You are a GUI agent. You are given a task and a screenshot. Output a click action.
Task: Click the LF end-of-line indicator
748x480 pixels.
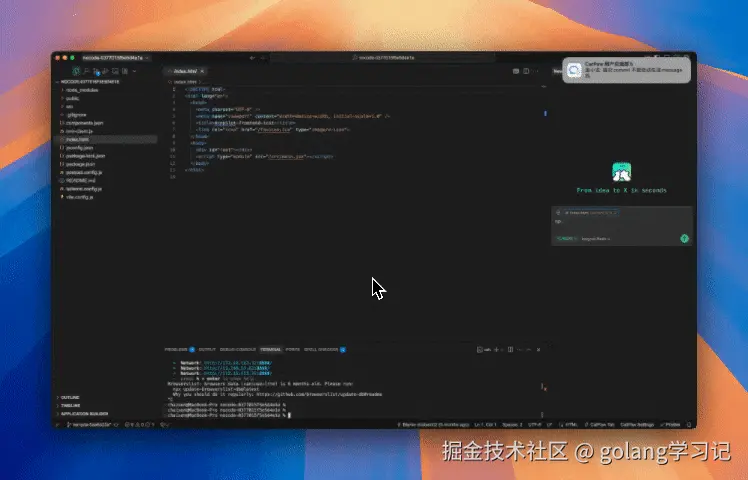point(550,425)
